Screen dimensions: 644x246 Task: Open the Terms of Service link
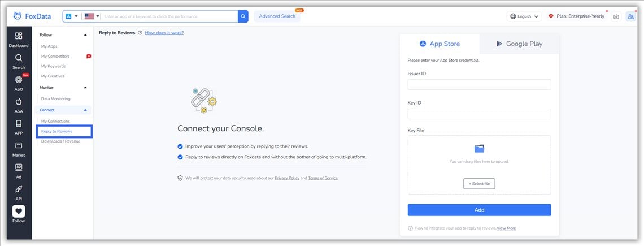pyautogui.click(x=323, y=178)
